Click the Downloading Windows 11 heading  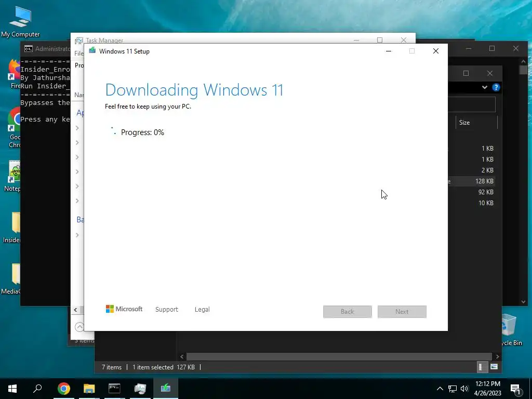[x=194, y=90]
